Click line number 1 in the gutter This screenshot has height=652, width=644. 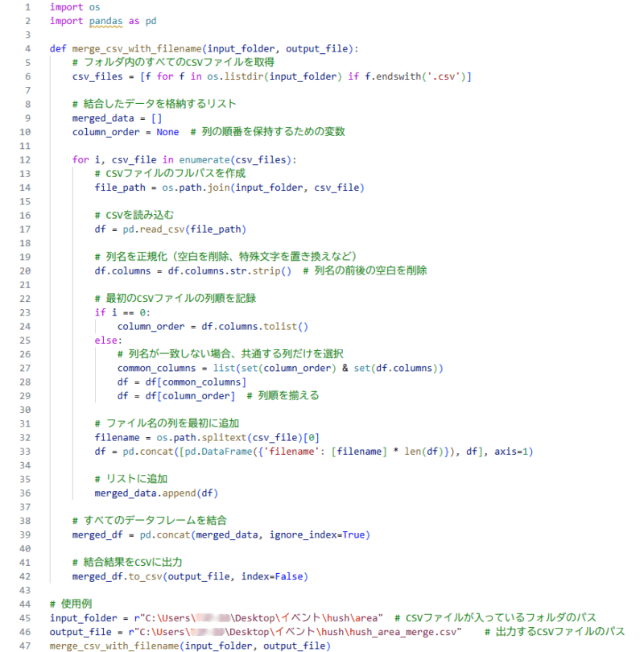click(27, 6)
